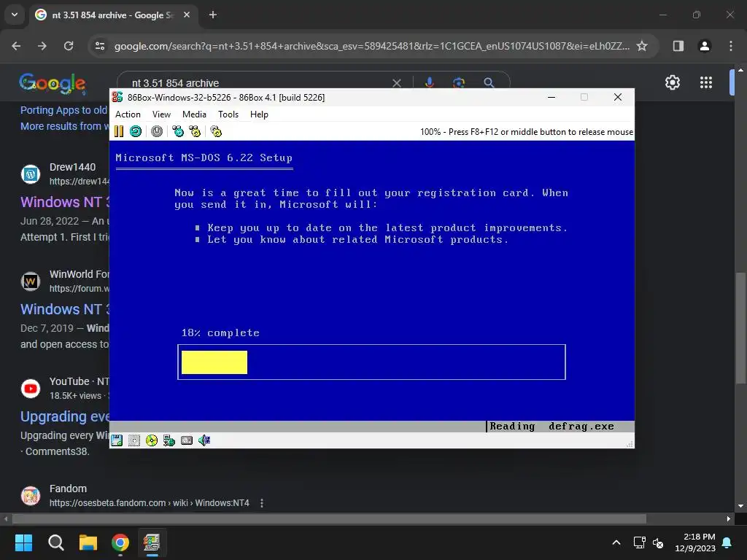The width and height of the screenshot is (747, 560).
Task: Open Windows taskbar Search
Action: pyautogui.click(x=55, y=542)
